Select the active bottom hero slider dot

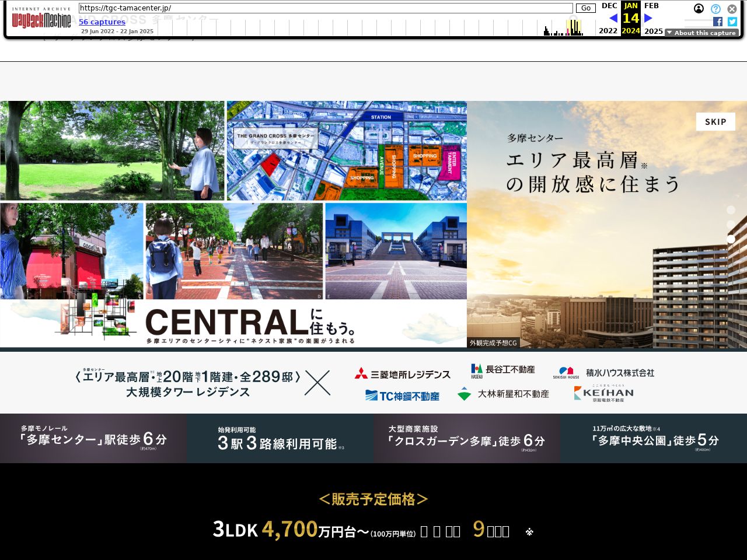731,239
